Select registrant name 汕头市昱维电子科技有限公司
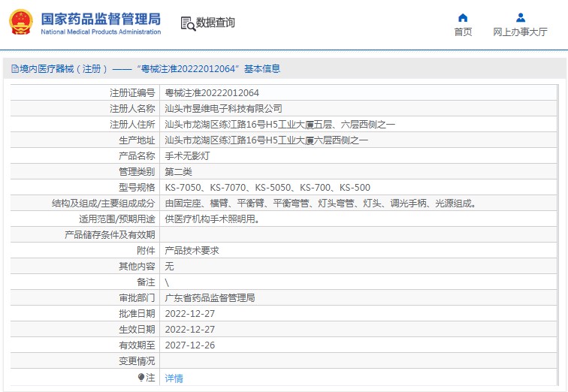 coord(223,109)
